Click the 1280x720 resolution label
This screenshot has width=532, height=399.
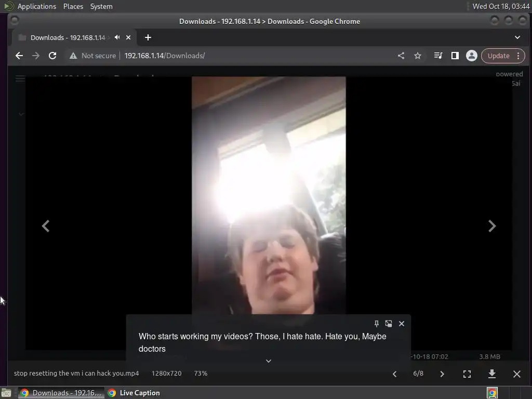click(x=167, y=373)
